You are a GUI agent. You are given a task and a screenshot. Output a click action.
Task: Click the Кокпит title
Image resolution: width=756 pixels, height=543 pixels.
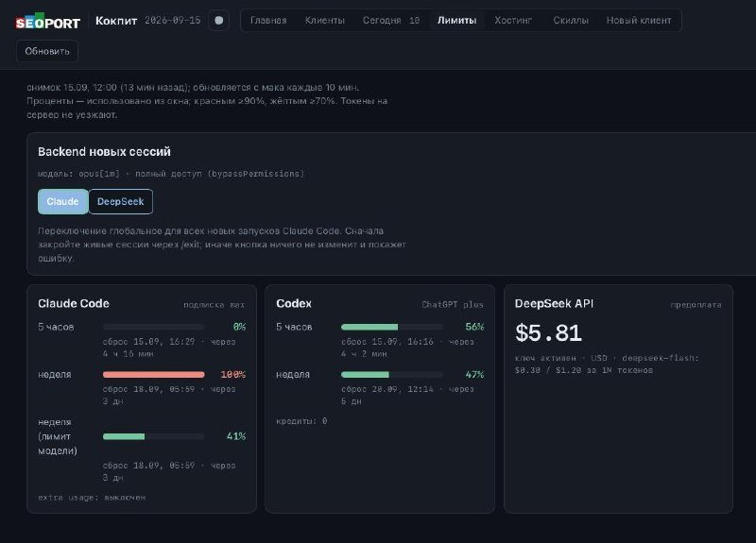tap(116, 21)
